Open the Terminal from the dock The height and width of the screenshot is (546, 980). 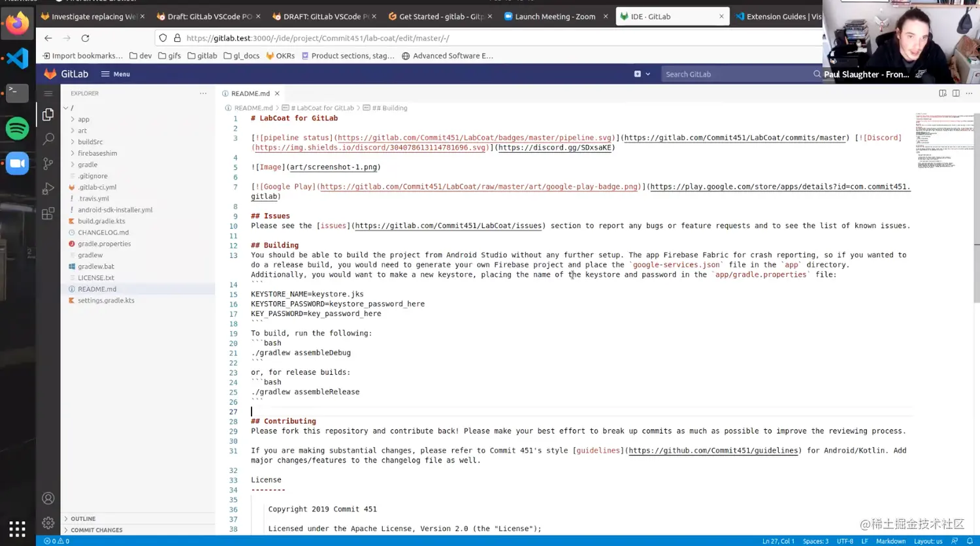(x=18, y=93)
